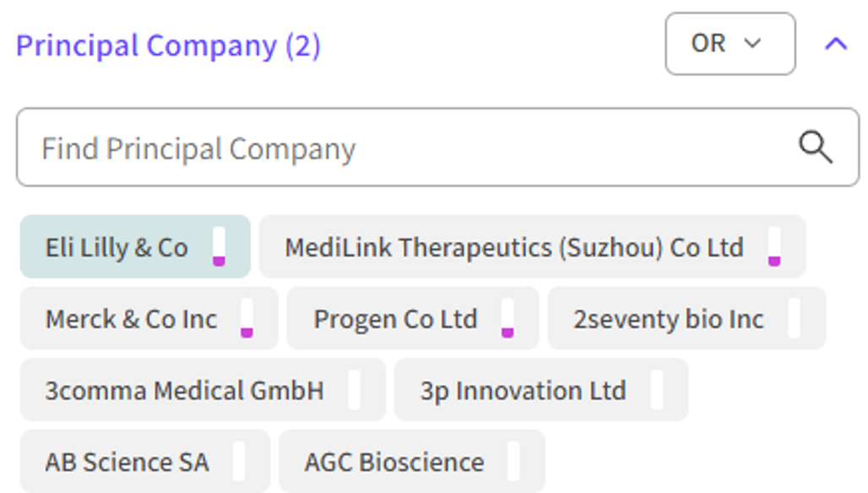The image size is (868, 493).
Task: Pick the 3comma Medical GmbH filter
Action: pyautogui.click(x=184, y=391)
